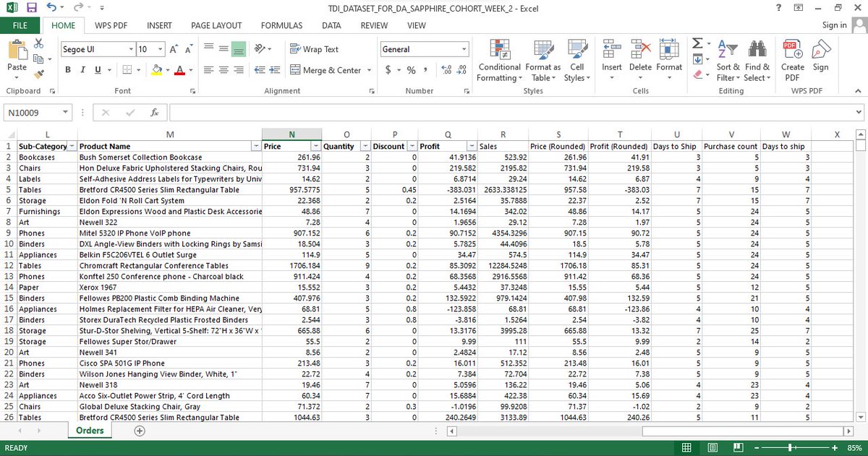Align text to the left
868x456 pixels.
click(208, 70)
